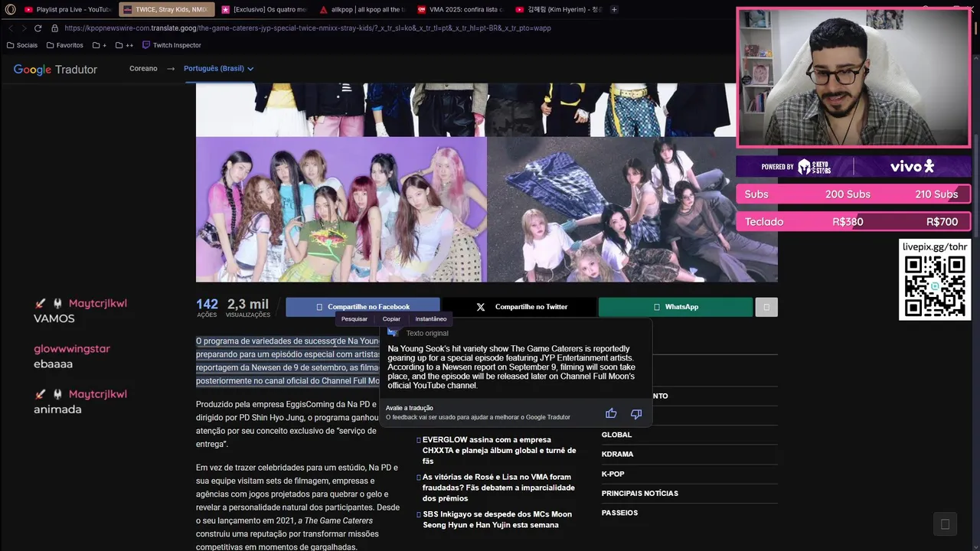Open the PRINCIPAIS NOTÍCIAS category link

[640, 494]
